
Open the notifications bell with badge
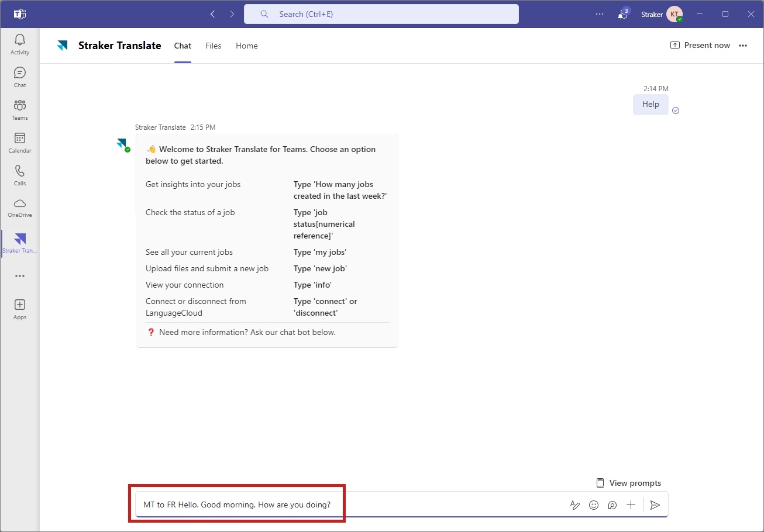[622, 14]
